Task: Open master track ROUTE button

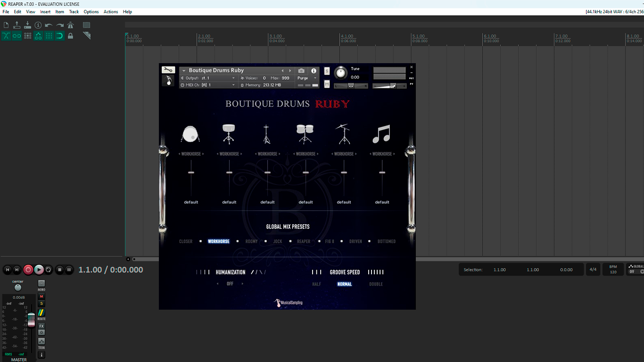Action: click(x=41, y=313)
